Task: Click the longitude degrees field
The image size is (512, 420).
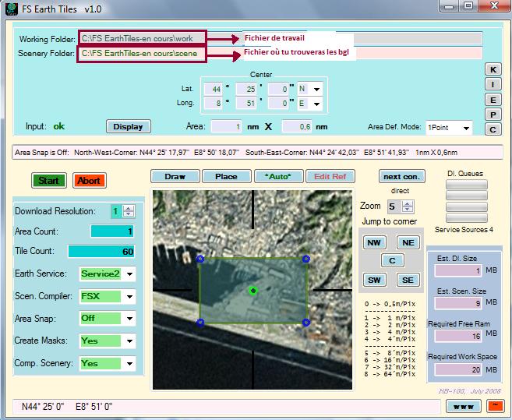Action: tap(214, 104)
